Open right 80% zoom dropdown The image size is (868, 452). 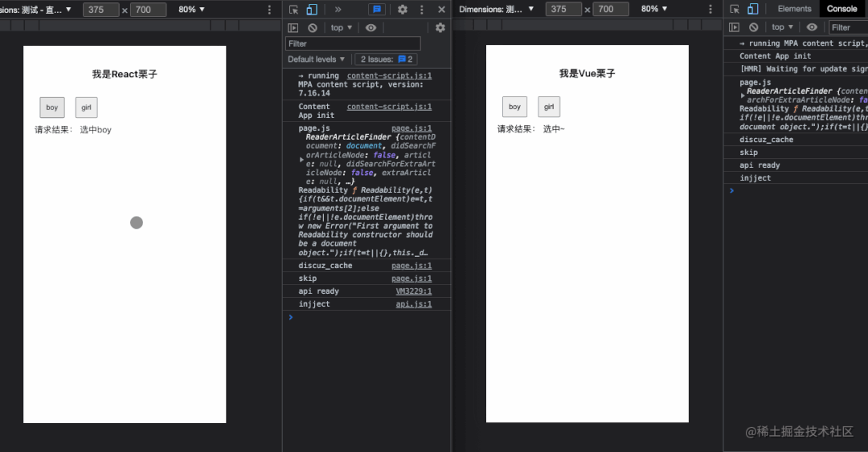tap(654, 9)
